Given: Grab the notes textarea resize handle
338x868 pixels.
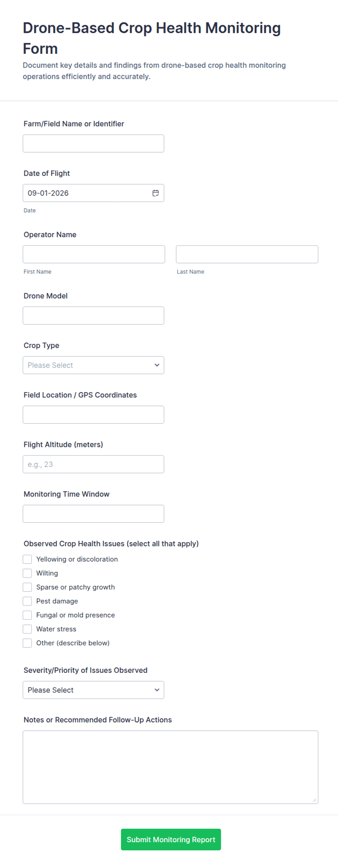Looking at the screenshot, I should coord(314,800).
